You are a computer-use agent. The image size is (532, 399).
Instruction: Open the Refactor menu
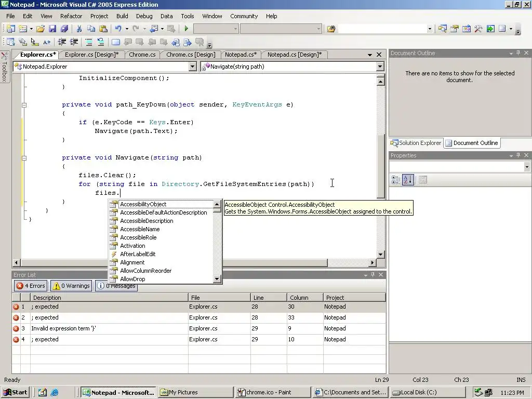tap(71, 16)
